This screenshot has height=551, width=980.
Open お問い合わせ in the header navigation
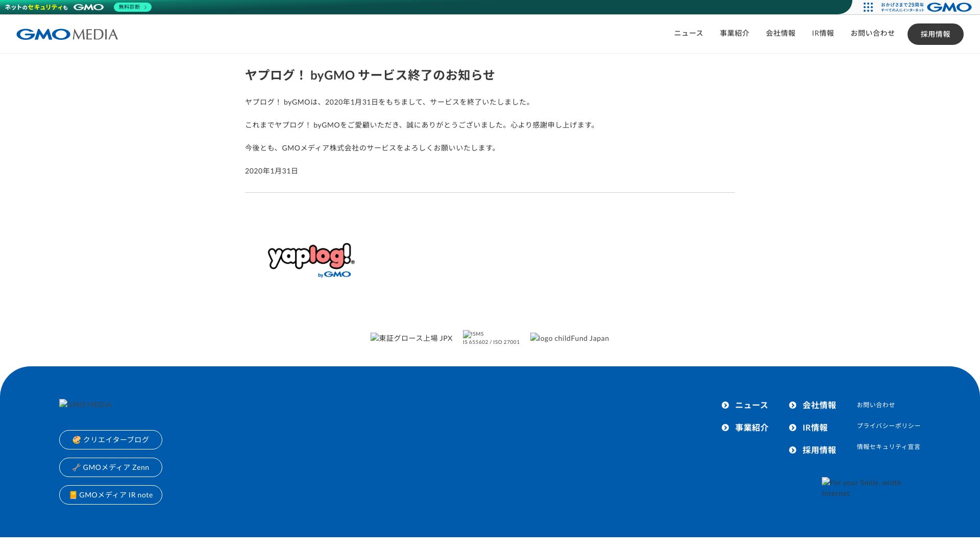pos(872,33)
